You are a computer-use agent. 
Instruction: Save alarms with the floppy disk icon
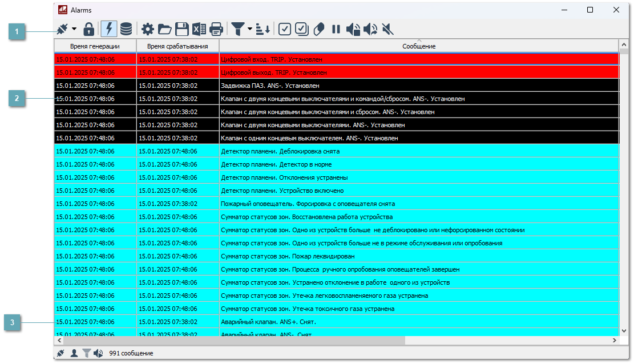[x=181, y=29]
